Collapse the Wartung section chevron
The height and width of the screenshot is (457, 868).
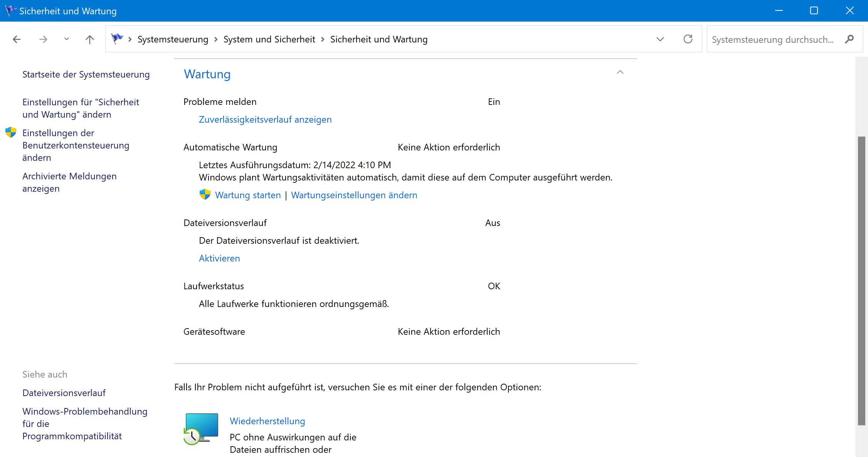click(620, 72)
